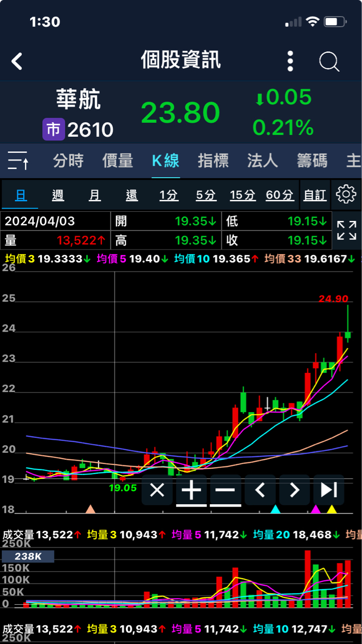Screen dimensions: 362x644
Task: Close the crosshair with X button
Action: point(158,490)
